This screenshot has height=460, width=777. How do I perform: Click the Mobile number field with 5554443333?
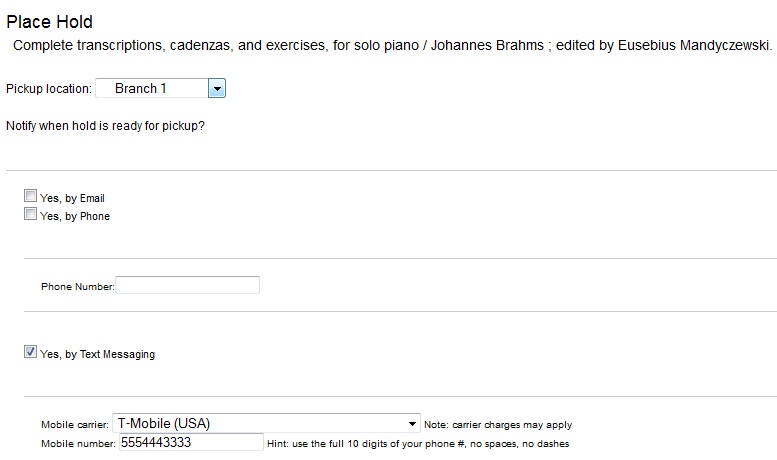tap(190, 442)
